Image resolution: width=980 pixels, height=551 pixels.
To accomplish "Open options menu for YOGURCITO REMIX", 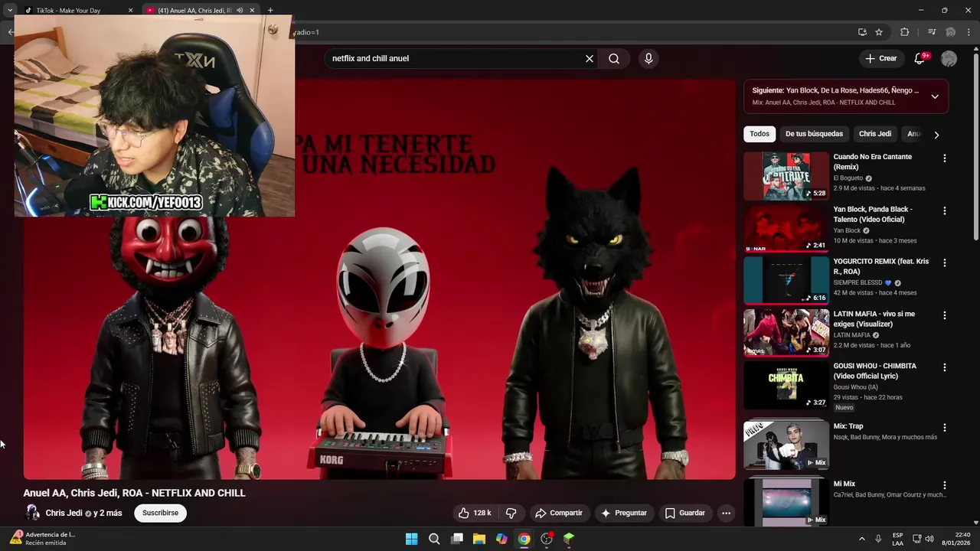I will 944,262.
